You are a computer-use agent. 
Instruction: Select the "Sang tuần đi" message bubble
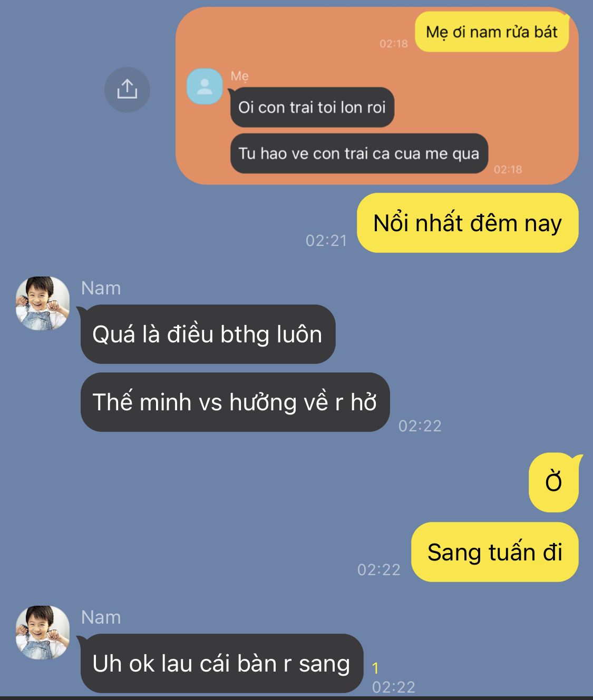coord(495,552)
